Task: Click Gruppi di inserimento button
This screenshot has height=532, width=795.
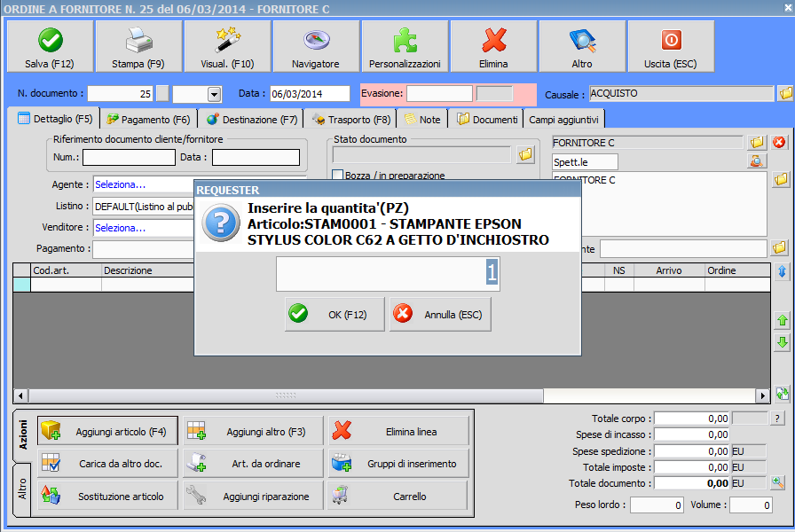Action: tap(398, 463)
